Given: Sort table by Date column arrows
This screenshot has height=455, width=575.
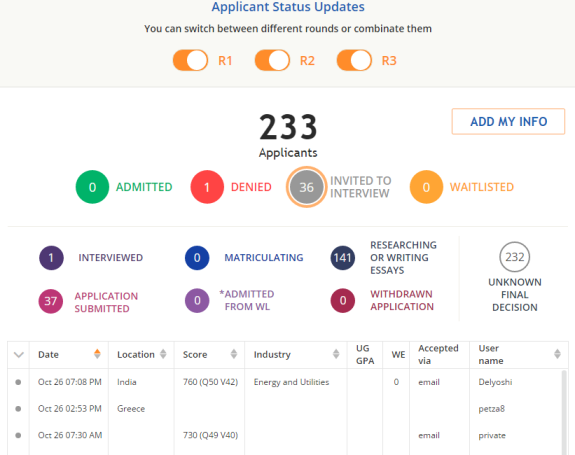Looking at the screenshot, I should pos(97,354).
